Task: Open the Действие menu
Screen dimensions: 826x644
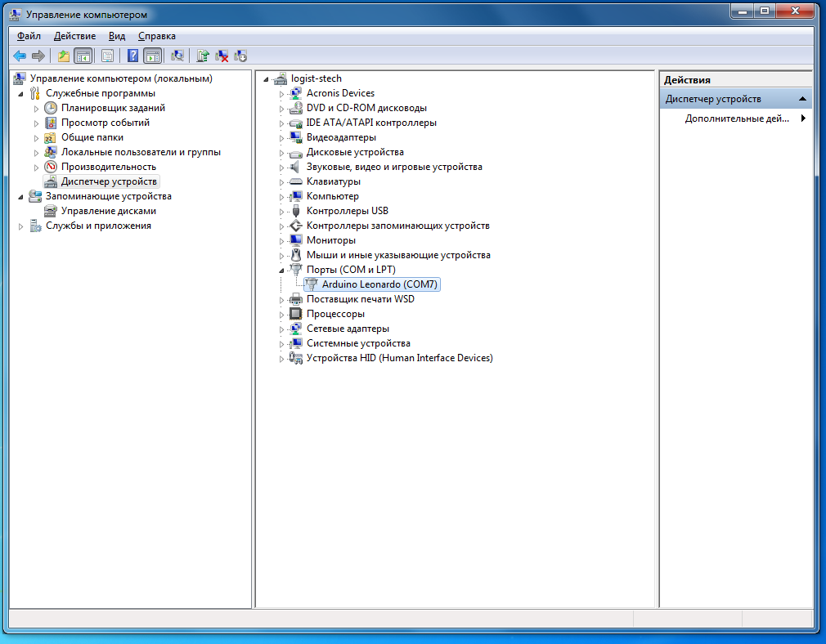Action: tap(74, 36)
